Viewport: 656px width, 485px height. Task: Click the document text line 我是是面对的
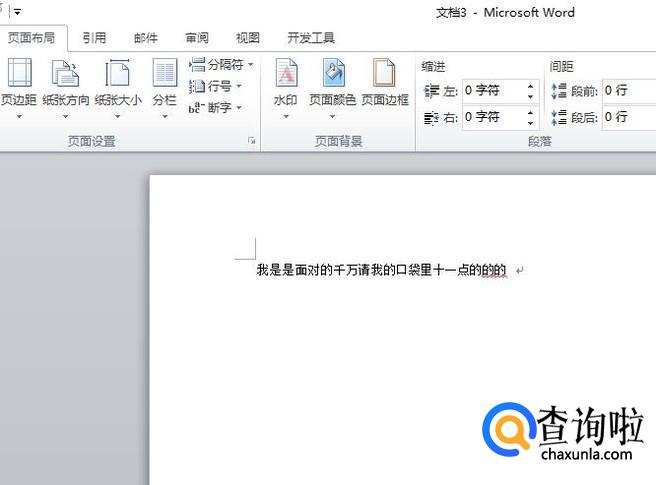click(x=381, y=270)
